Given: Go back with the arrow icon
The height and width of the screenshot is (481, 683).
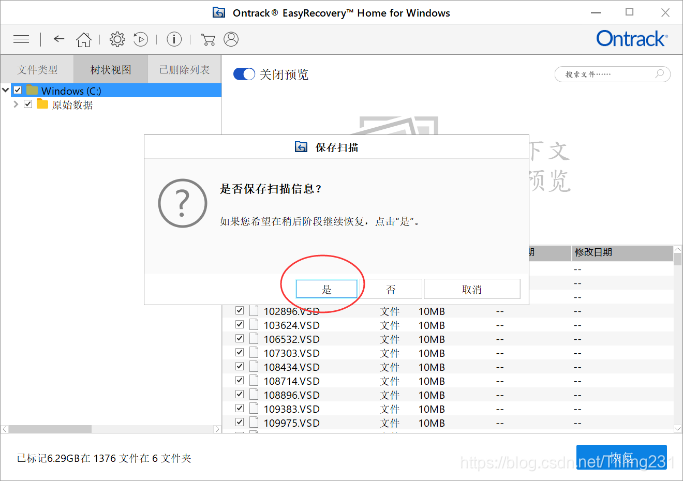Looking at the screenshot, I should tap(59, 39).
